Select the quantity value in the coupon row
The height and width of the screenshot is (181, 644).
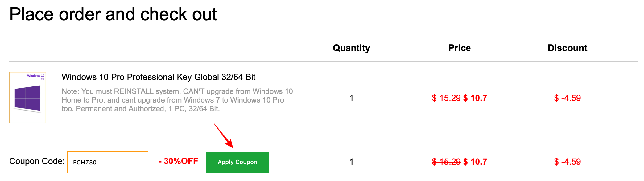(351, 162)
